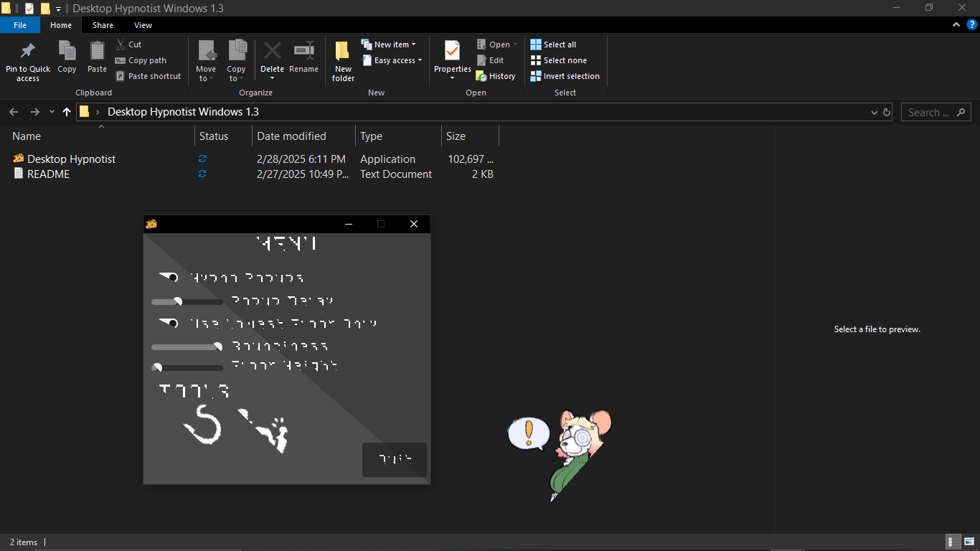Viewport: 980px width, 551px height.
Task: Click the Quick Access Toolbar properties checkmark icon
Action: (29, 9)
